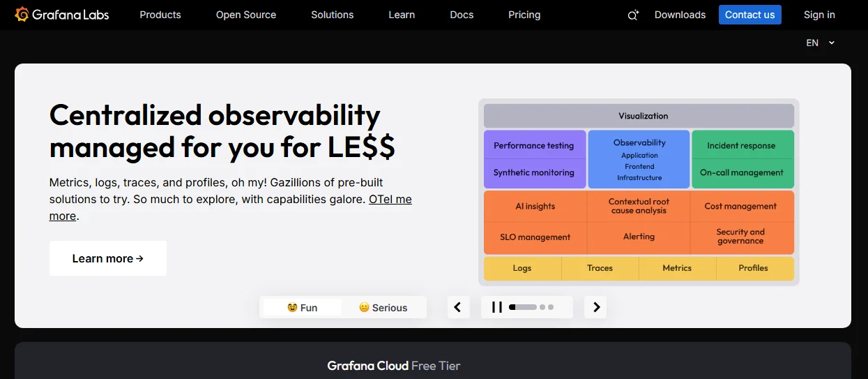Click the SLO management block

535,237
